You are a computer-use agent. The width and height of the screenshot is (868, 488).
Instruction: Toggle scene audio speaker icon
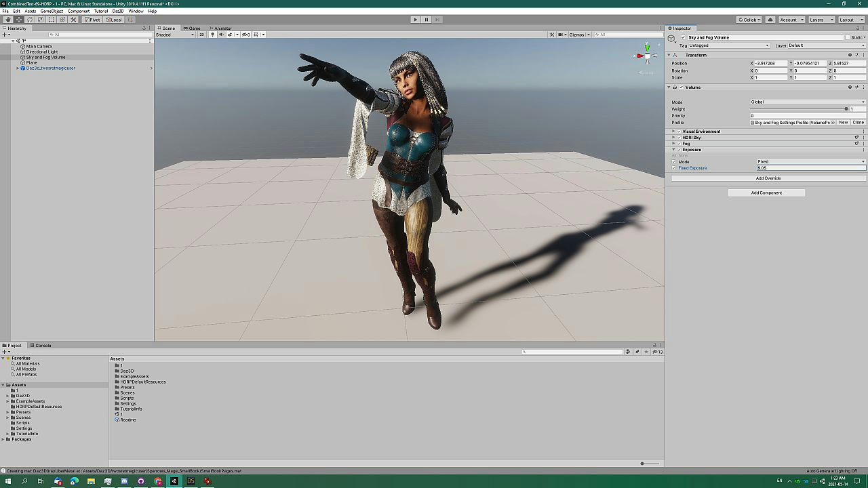222,35
